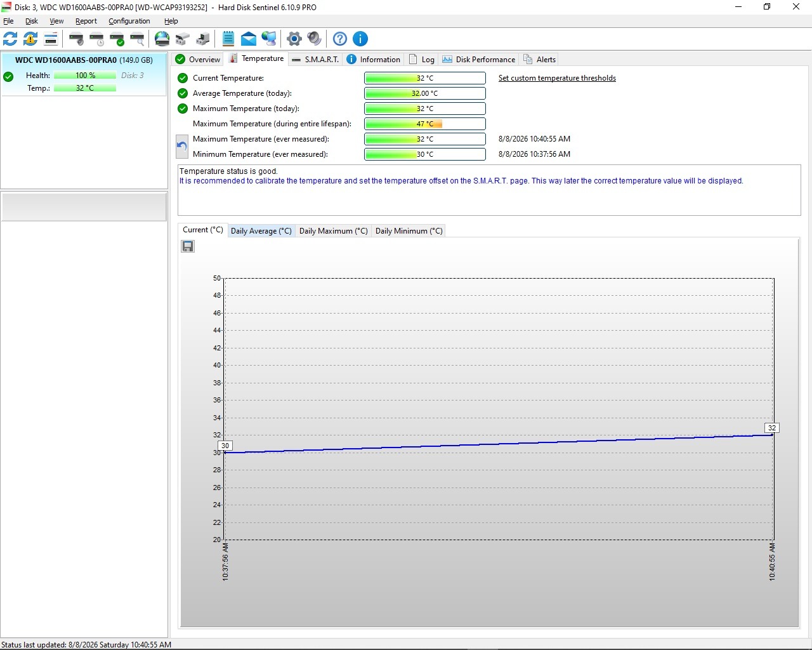Open the gear configuration icon
812x650 pixels.
click(x=294, y=39)
